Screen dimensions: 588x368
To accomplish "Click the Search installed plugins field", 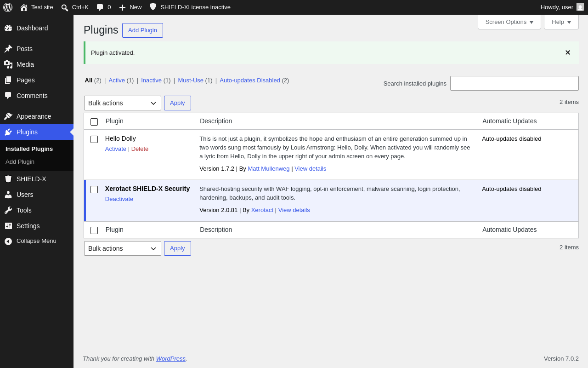I will [514, 83].
